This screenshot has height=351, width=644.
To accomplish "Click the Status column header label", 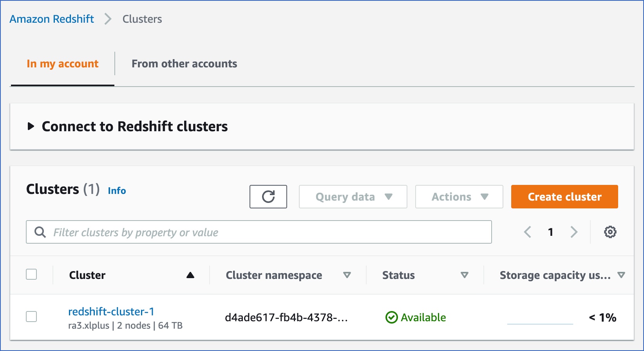I will pos(398,275).
